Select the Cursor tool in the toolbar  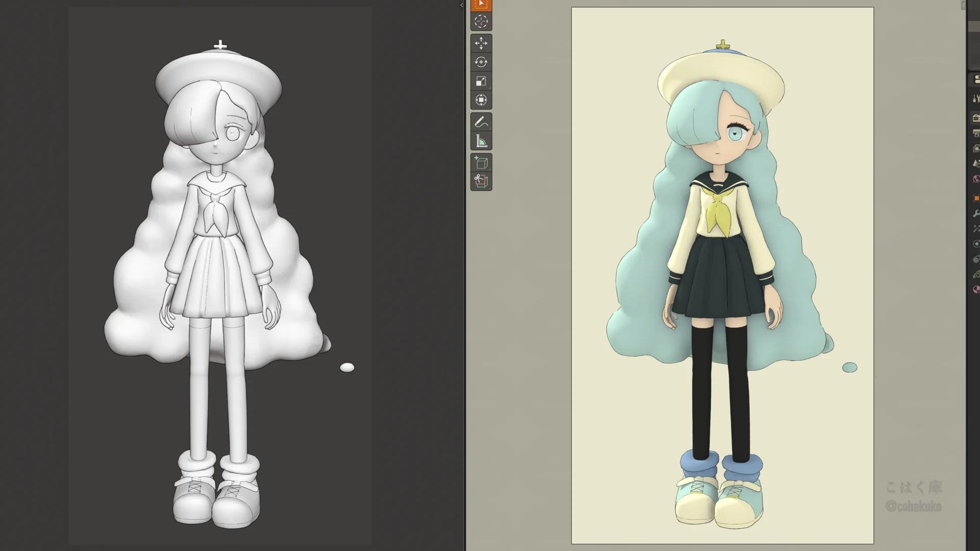tap(481, 21)
